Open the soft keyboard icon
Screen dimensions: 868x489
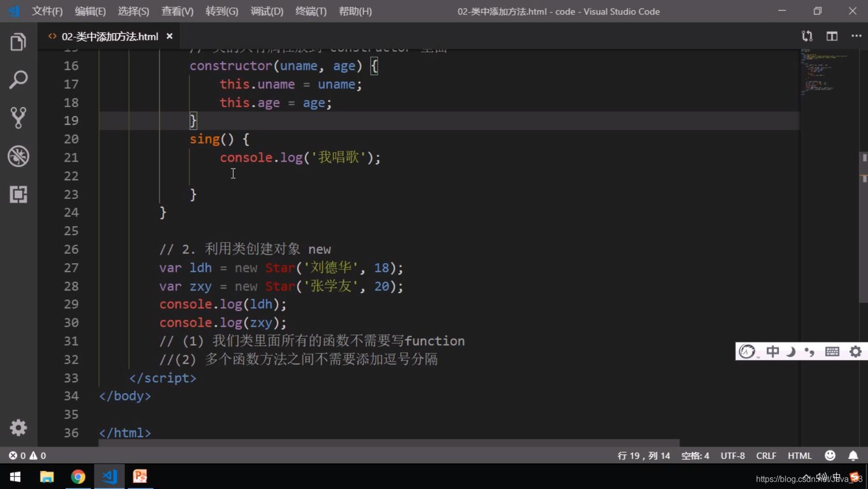(832, 351)
